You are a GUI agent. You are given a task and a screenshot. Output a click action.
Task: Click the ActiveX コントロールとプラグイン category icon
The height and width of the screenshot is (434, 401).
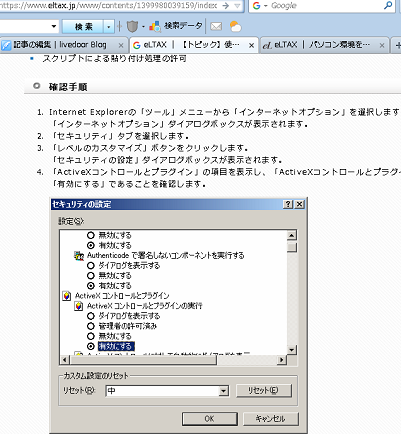[x=67, y=296]
